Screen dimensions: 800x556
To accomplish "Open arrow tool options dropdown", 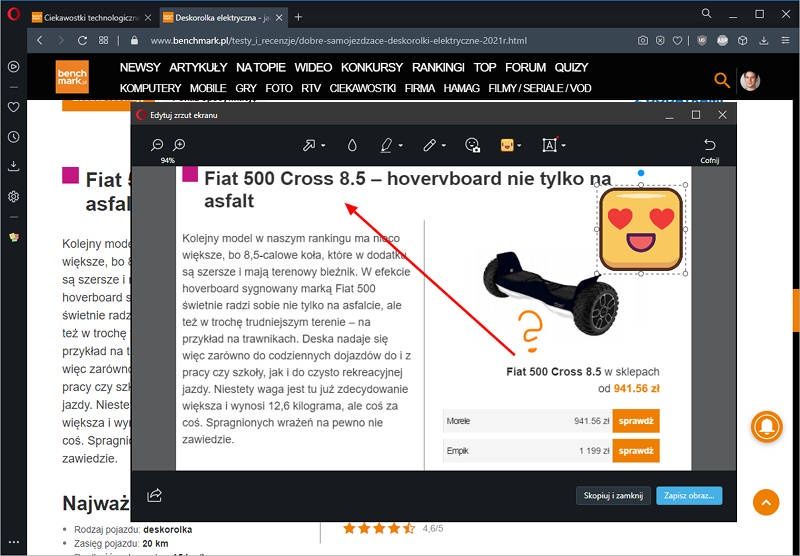I will pos(323,145).
